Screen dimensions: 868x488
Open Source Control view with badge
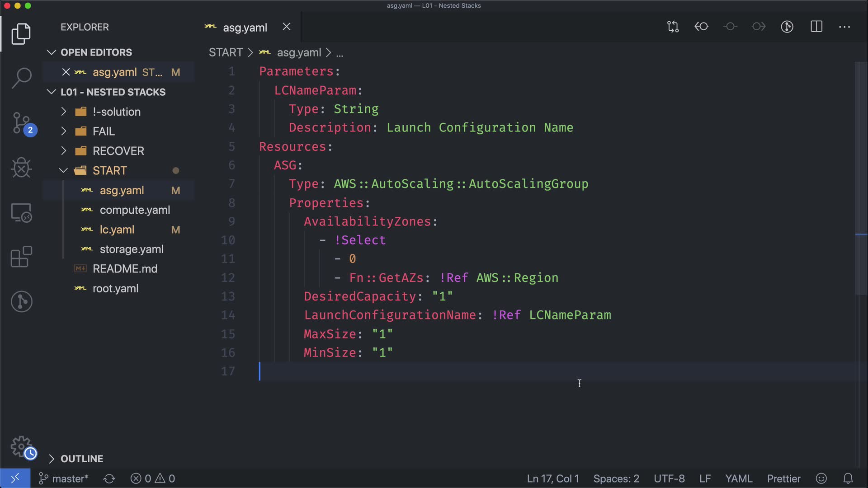[21, 123]
